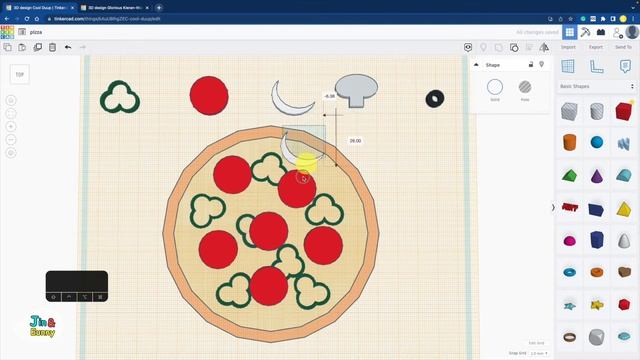Click the Duplicate and repeat icon
Image resolution: width=640 pixels, height=360 pixels.
point(38,47)
